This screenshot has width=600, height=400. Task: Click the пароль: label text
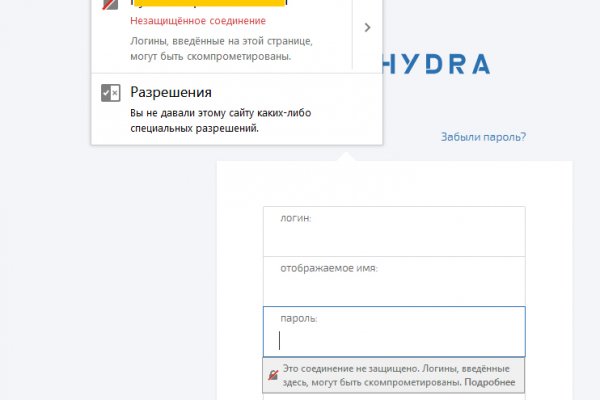point(299,318)
